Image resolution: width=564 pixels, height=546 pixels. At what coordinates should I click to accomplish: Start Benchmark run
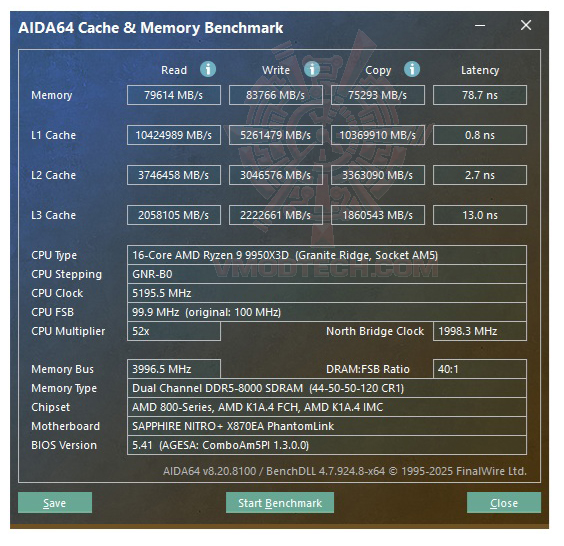[280, 502]
